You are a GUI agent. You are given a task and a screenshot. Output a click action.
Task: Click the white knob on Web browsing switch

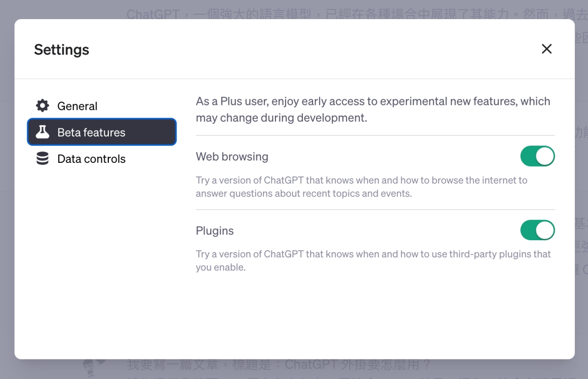[545, 156]
